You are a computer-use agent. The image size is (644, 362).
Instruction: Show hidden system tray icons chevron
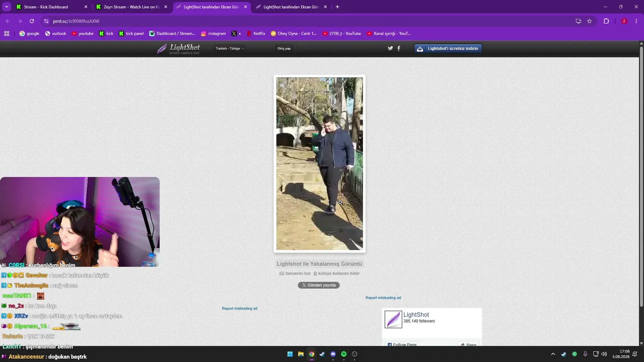[553, 354]
